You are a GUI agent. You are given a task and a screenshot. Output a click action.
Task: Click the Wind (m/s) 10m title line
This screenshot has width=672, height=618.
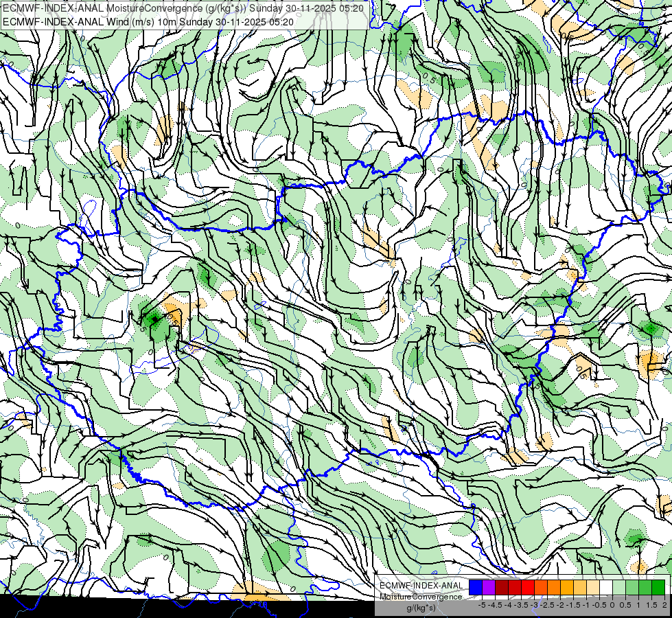tap(148, 21)
